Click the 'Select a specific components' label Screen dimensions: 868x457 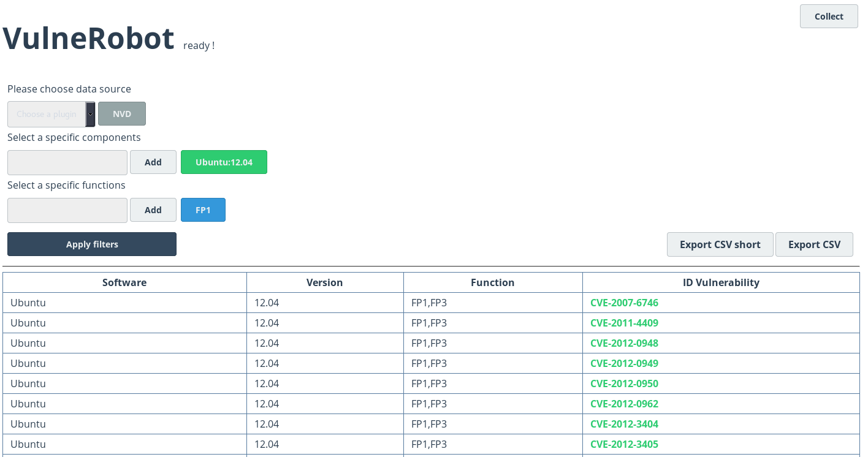click(74, 137)
